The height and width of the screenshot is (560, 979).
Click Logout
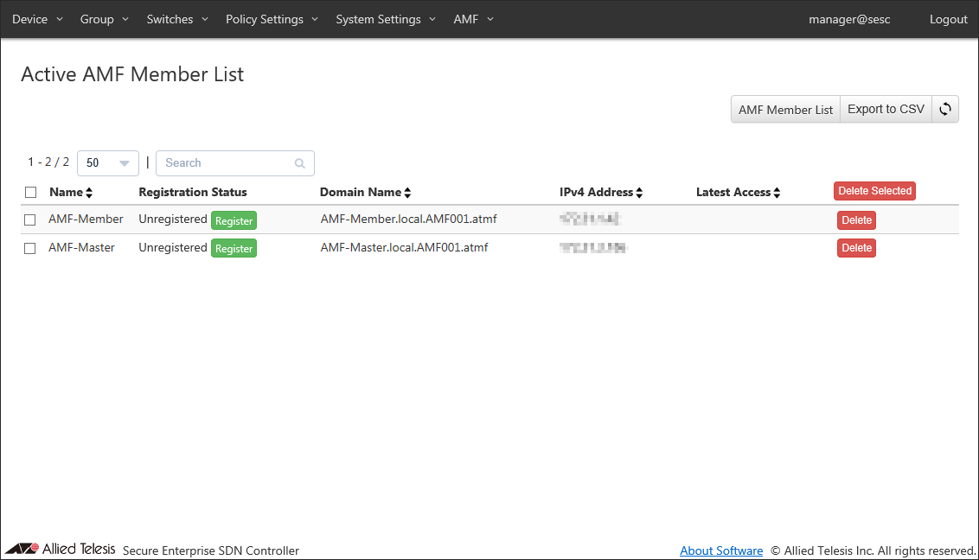pos(948,19)
